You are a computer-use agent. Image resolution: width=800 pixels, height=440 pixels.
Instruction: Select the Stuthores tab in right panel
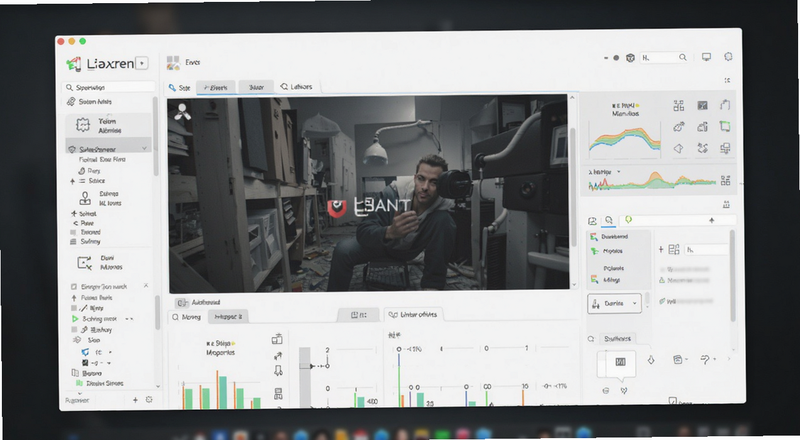tap(617, 339)
